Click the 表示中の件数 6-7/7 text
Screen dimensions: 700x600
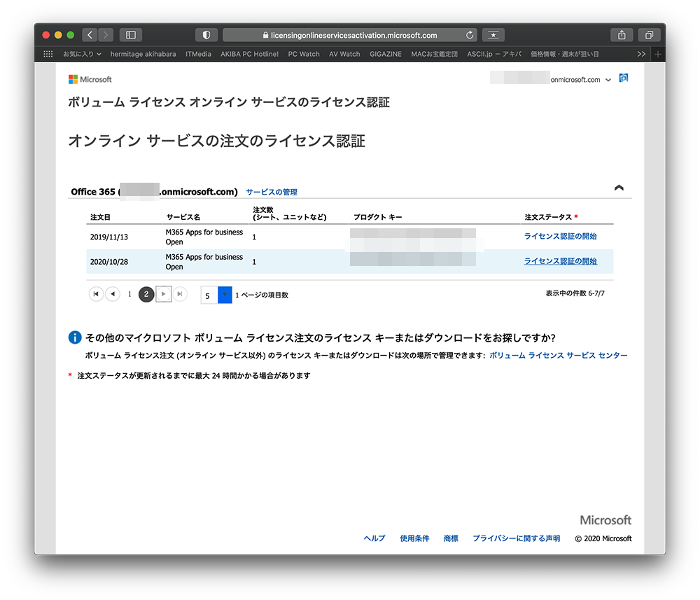tap(575, 293)
